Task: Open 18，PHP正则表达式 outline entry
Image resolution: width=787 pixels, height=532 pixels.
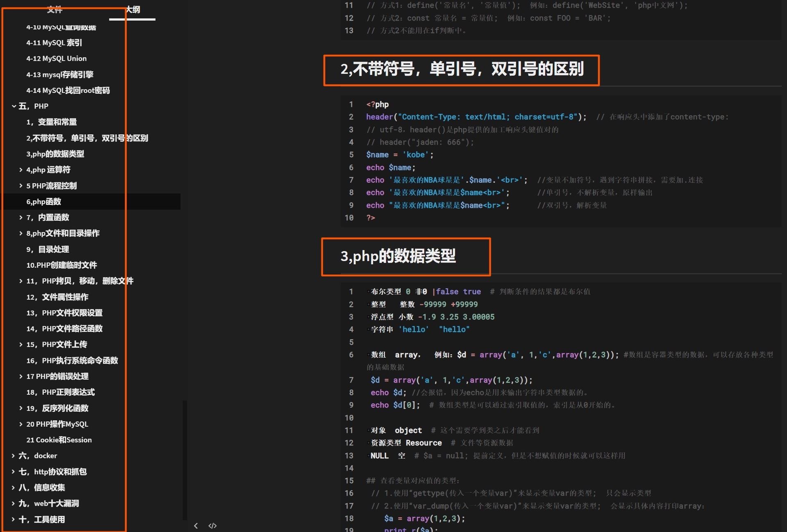Action: tap(61, 392)
